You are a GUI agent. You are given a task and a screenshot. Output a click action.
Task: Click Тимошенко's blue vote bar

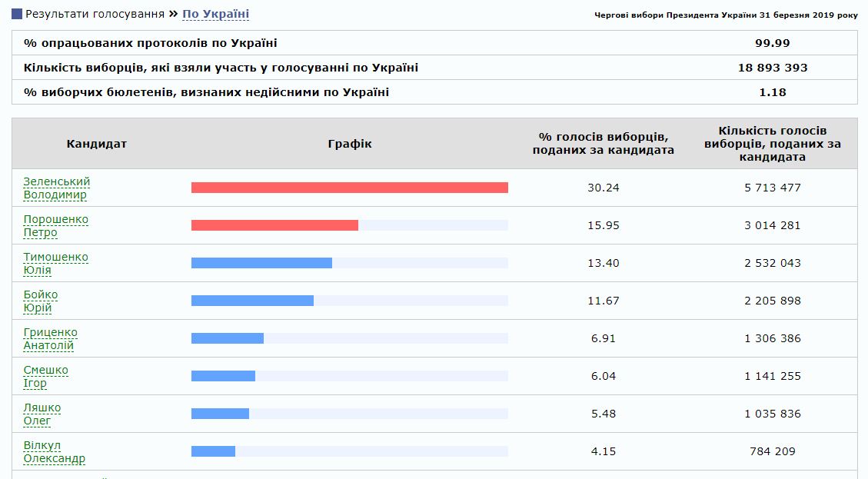pos(261,263)
